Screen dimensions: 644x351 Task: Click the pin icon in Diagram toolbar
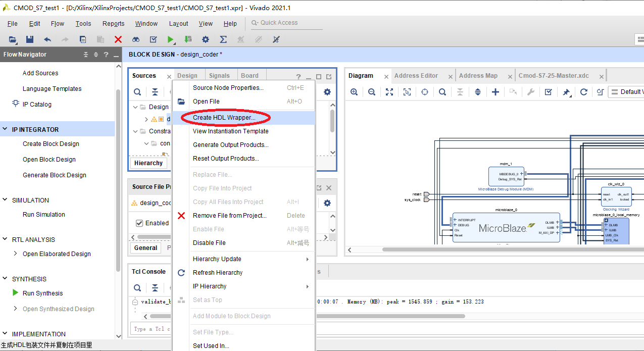[566, 92]
